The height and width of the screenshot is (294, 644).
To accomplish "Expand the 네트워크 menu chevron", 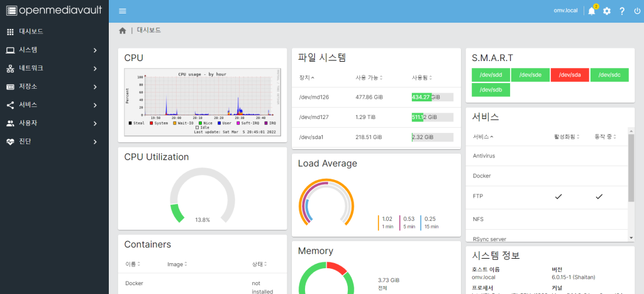I will pos(95,68).
